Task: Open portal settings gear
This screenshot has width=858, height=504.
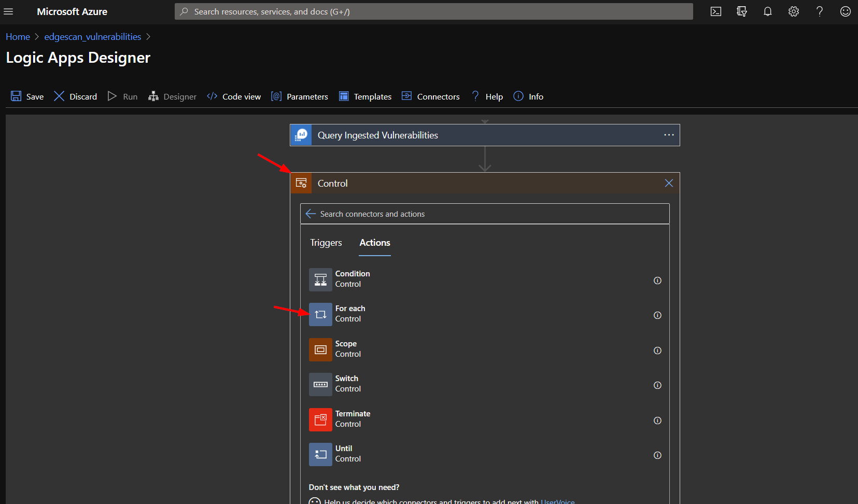Action: [794, 11]
